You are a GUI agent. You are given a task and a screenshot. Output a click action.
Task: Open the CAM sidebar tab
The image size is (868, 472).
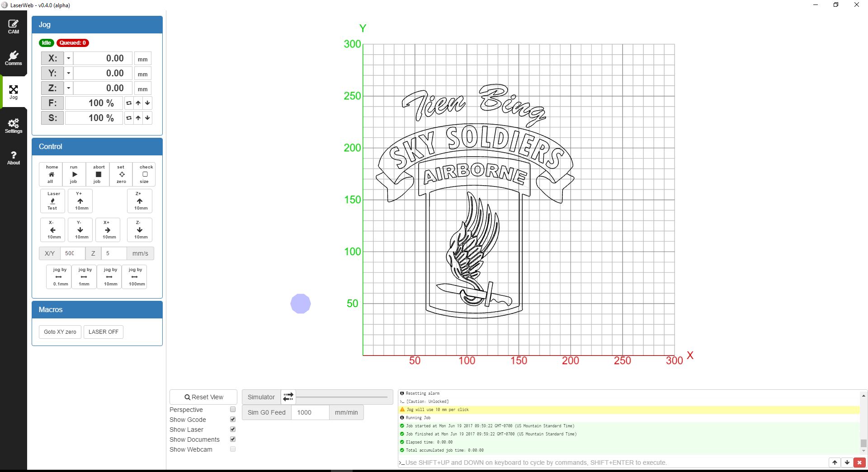(14, 27)
